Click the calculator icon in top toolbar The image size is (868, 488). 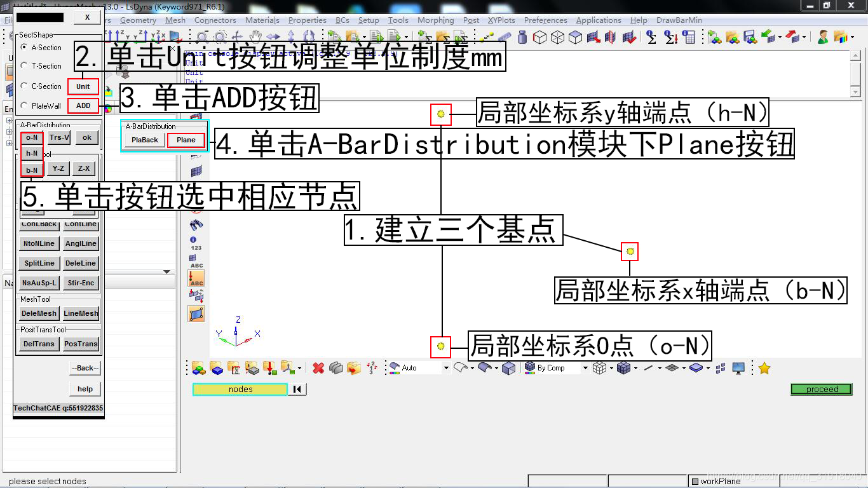tap(689, 37)
